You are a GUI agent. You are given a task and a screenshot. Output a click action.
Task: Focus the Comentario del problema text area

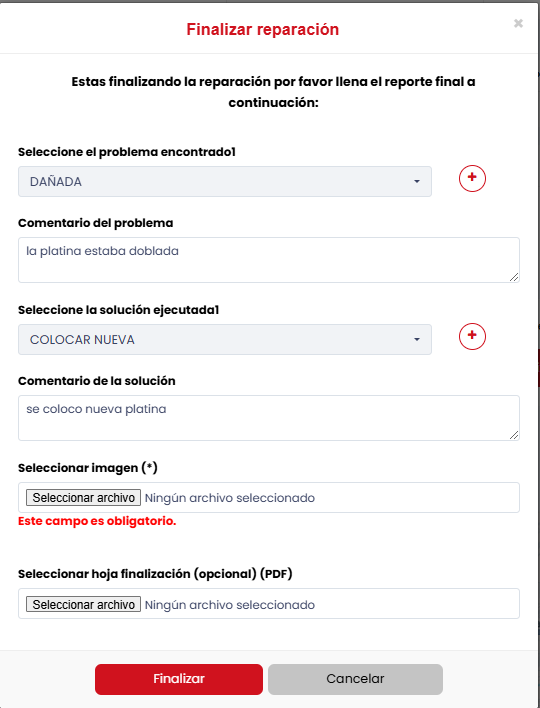(269, 260)
